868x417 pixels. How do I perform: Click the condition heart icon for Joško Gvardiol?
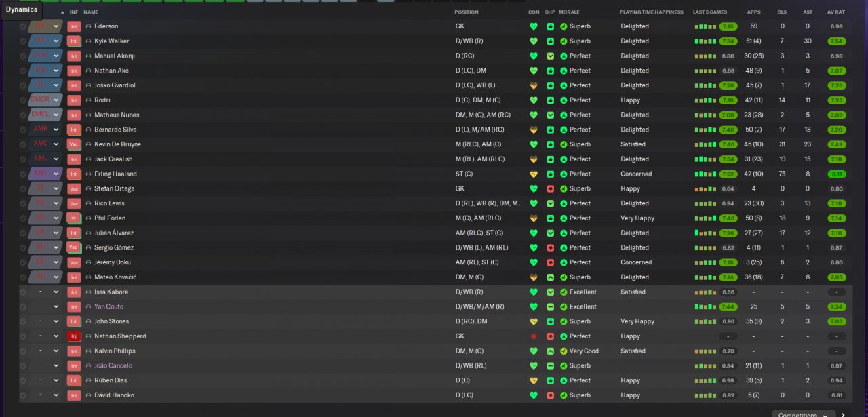[534, 85]
